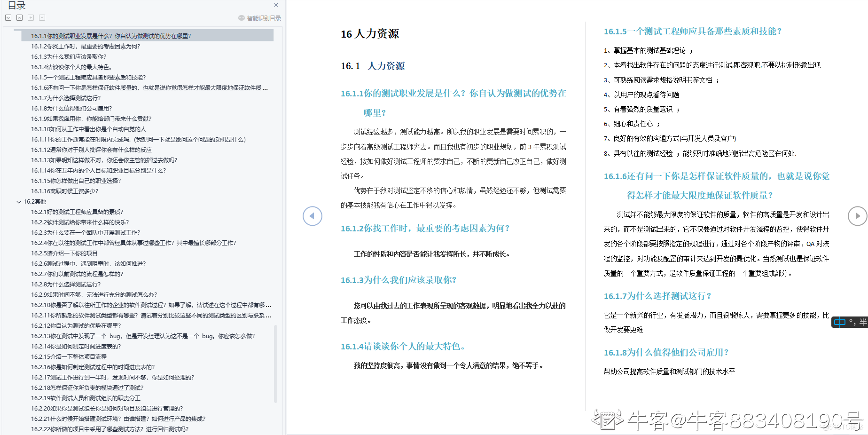Jump to outline entry 16.1.16离职时候工资多少
Viewport: 868px width, 435px height.
pyautogui.click(x=65, y=191)
